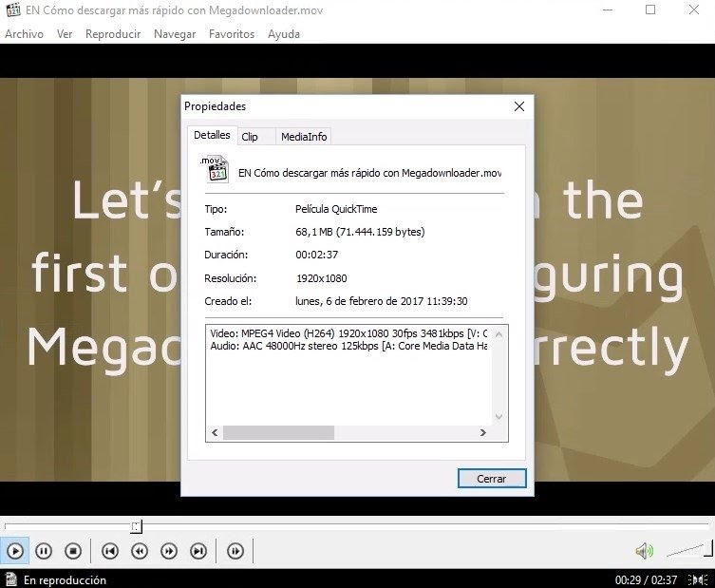Select the Detalles tab
715x588 pixels.
[212, 135]
